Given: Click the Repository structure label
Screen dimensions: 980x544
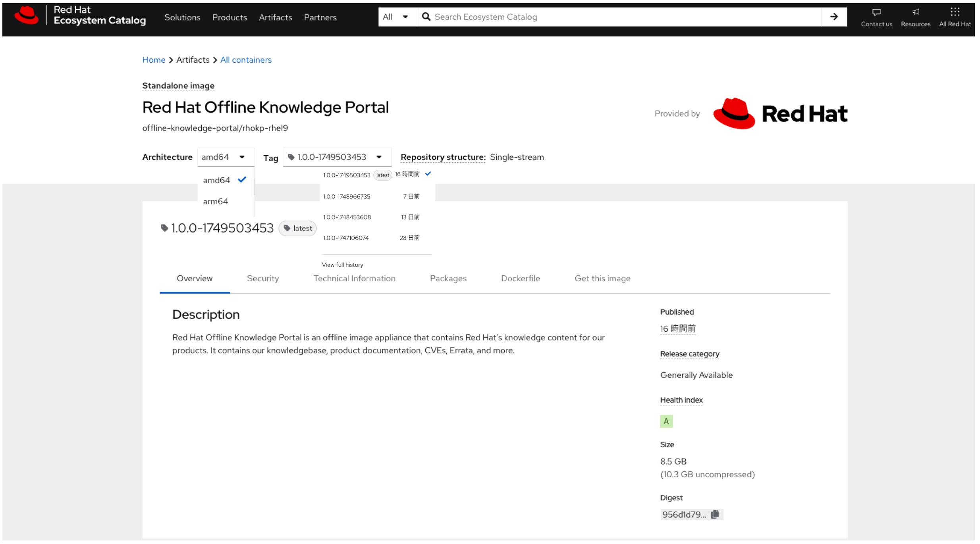Looking at the screenshot, I should [443, 157].
